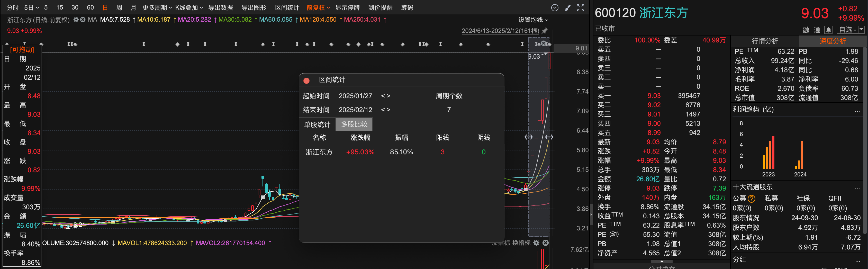Image resolution: width=868 pixels, height=269 pixels.
Task: Click the 起始时间 date 2025/01/27 field
Action: 355,96
